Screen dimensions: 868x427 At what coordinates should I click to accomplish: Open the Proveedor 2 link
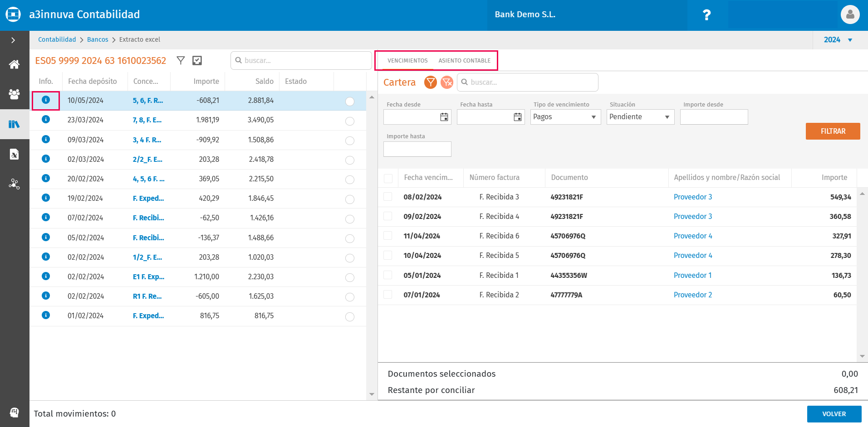pyautogui.click(x=692, y=295)
